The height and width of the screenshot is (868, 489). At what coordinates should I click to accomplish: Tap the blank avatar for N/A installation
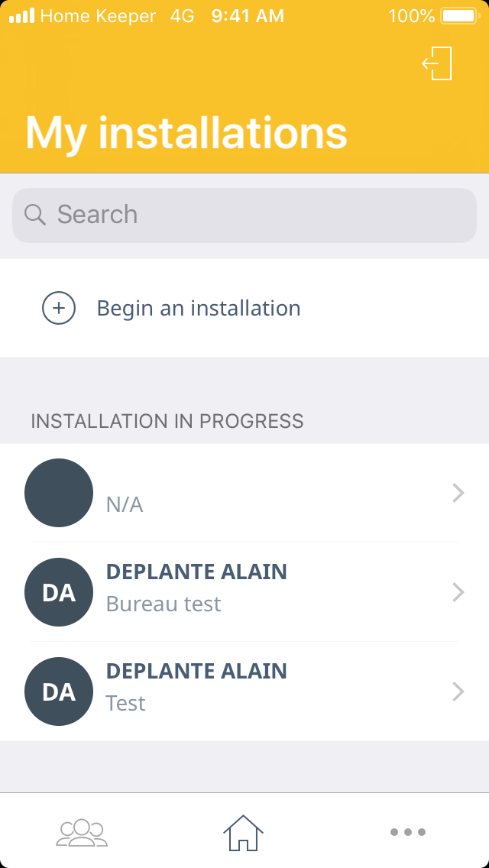click(x=59, y=493)
